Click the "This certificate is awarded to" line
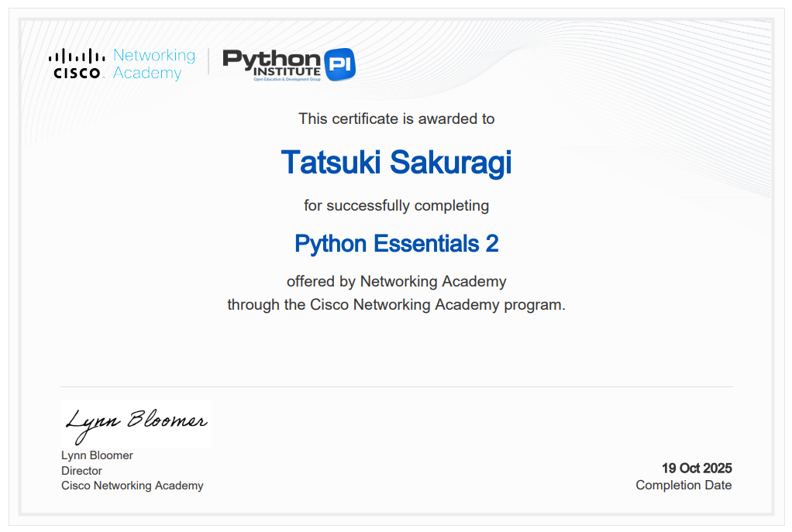 coord(396,119)
